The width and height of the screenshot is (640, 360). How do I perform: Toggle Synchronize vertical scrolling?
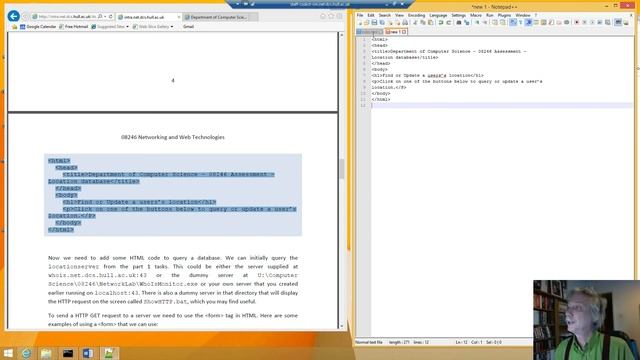(495, 22)
